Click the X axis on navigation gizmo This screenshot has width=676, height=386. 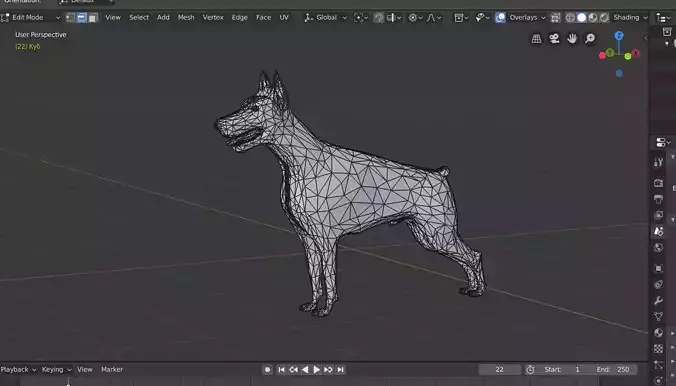point(635,53)
